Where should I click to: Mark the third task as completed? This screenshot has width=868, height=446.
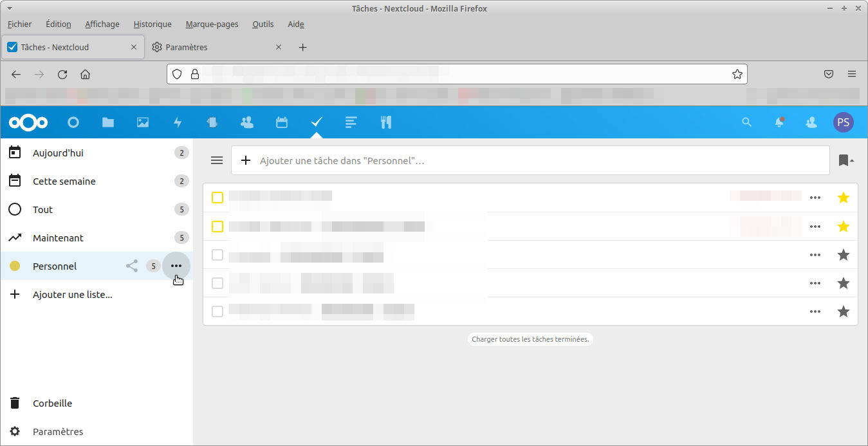[x=217, y=255]
